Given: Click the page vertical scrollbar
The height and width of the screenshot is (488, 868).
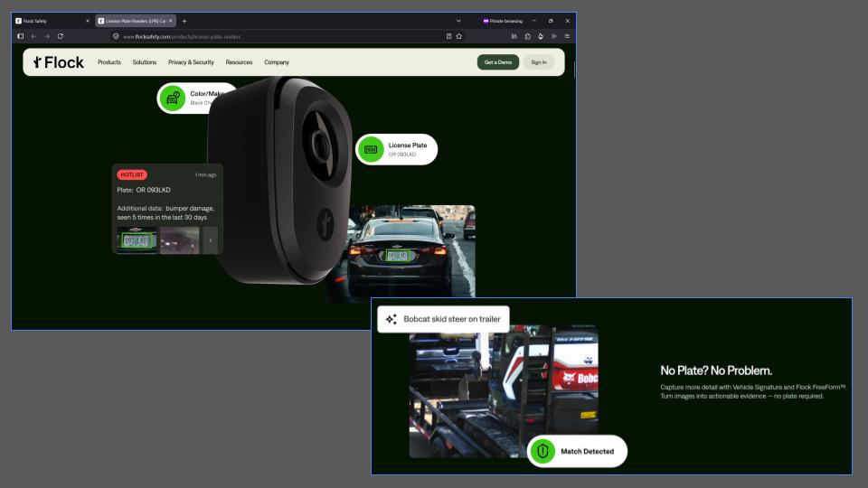Looking at the screenshot, I should [574, 70].
